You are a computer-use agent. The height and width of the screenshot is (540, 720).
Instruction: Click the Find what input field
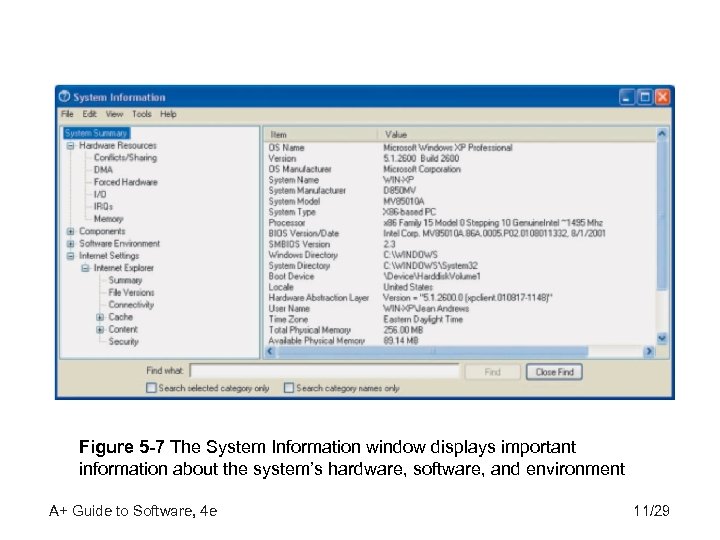point(324,371)
